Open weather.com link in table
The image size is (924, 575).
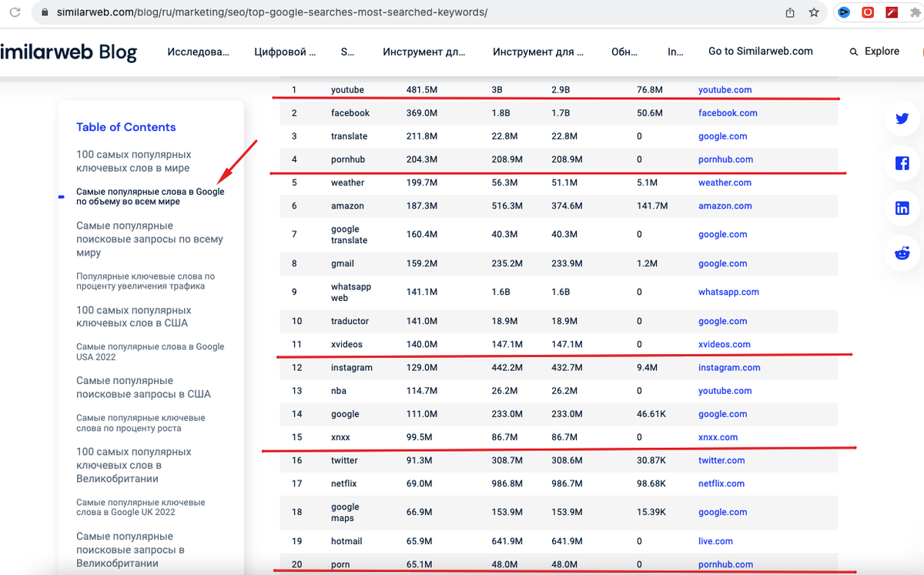725,182
